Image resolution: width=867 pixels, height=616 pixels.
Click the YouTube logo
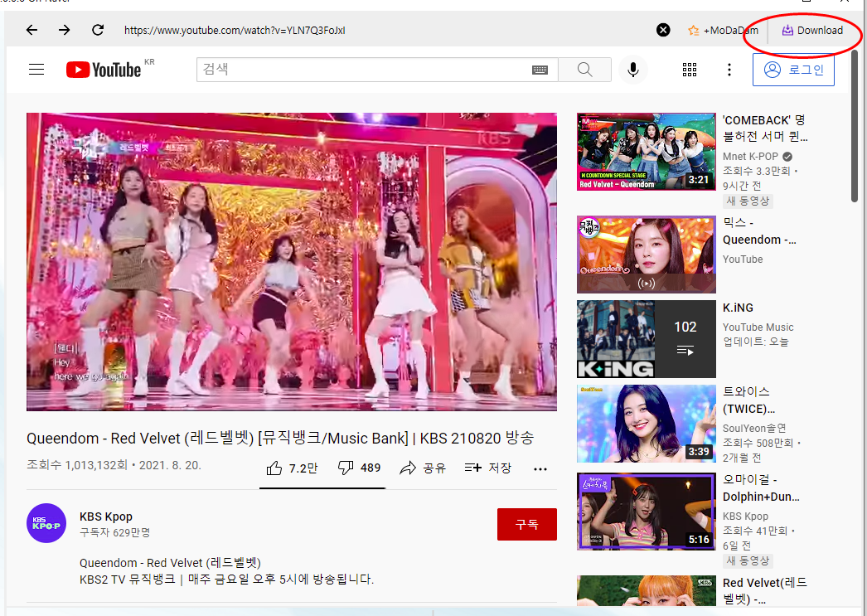104,70
